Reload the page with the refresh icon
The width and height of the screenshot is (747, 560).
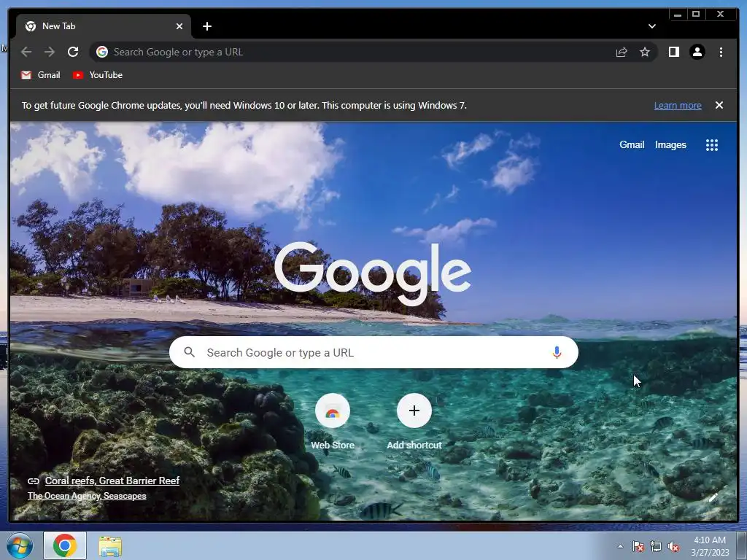[73, 52]
